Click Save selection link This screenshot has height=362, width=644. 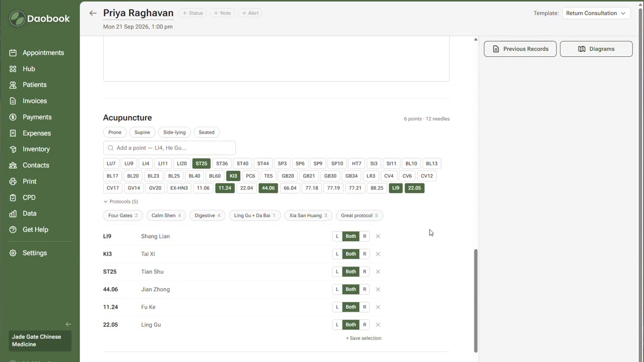[x=364, y=338]
